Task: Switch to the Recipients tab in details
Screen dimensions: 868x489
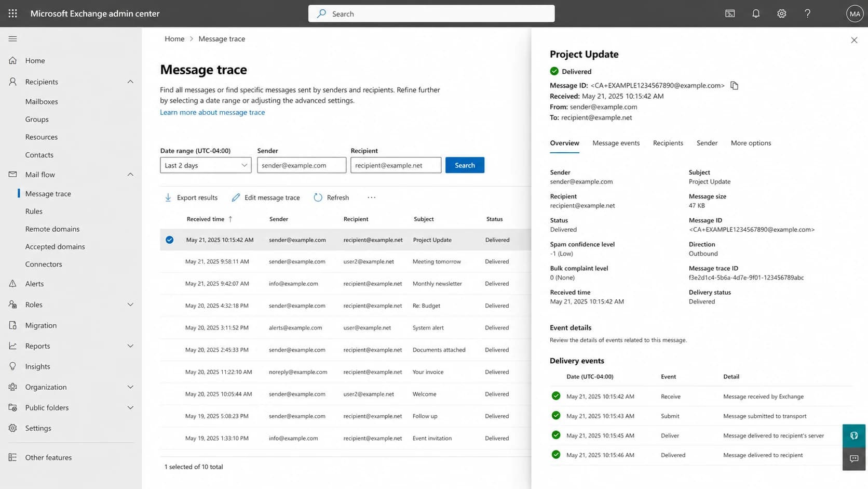Action: point(668,143)
